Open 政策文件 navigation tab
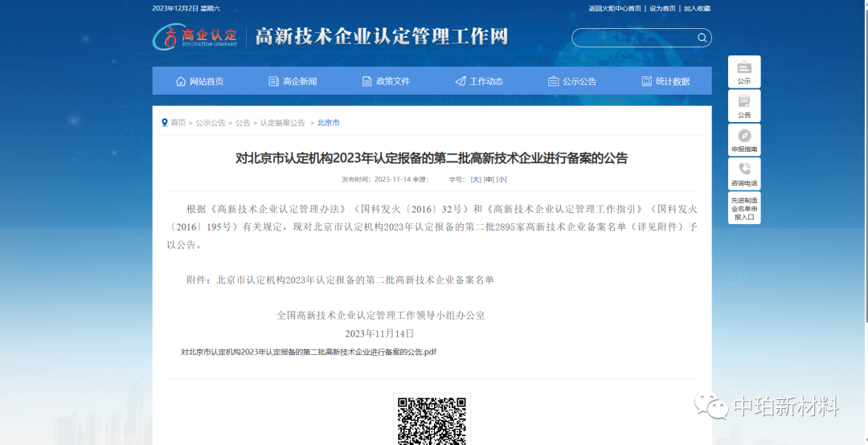 pyautogui.click(x=386, y=81)
